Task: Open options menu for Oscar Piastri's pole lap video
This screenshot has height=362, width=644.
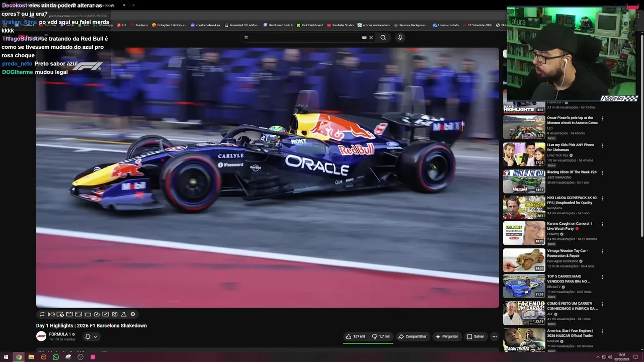Action: [602, 119]
